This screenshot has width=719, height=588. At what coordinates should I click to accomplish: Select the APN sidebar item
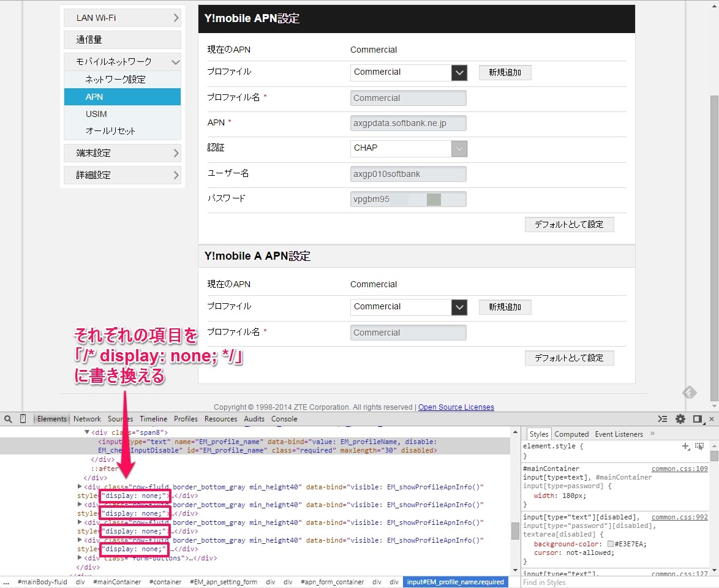pyautogui.click(x=122, y=97)
